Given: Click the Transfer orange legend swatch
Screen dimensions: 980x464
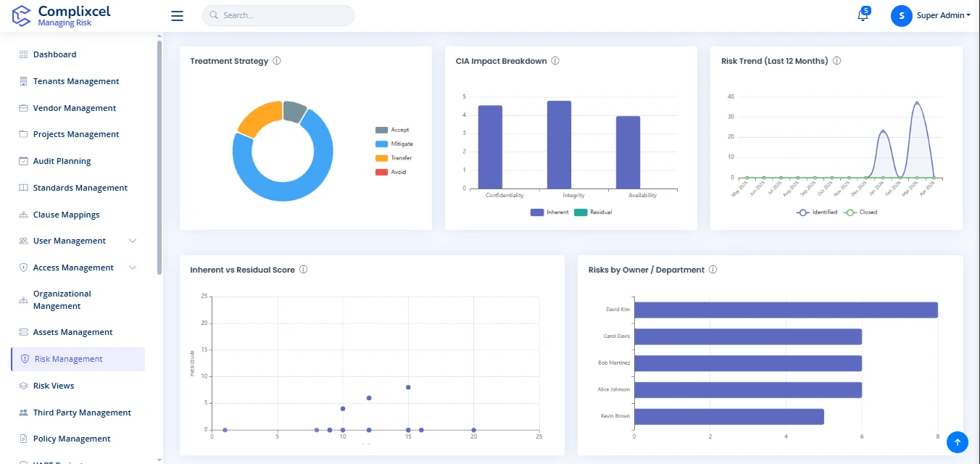Looking at the screenshot, I should pos(381,158).
